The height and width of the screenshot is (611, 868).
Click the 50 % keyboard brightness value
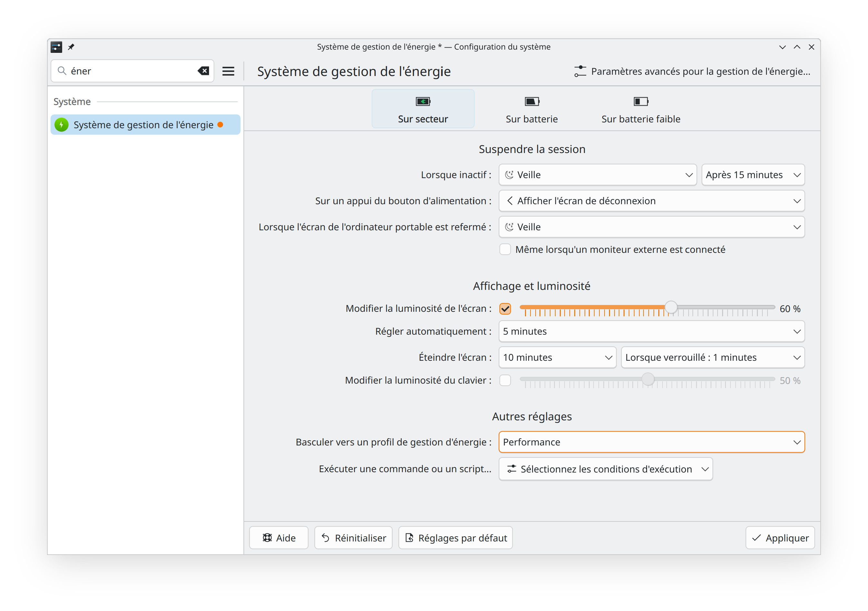tap(790, 381)
